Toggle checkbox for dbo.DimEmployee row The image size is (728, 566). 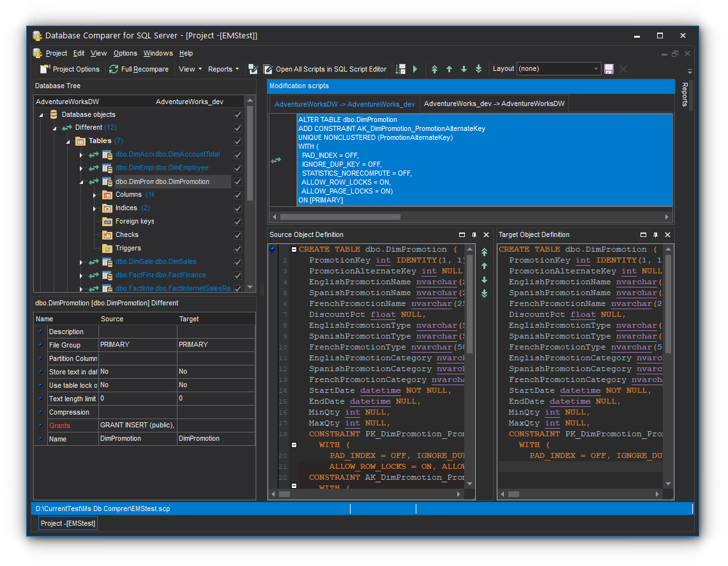[238, 168]
